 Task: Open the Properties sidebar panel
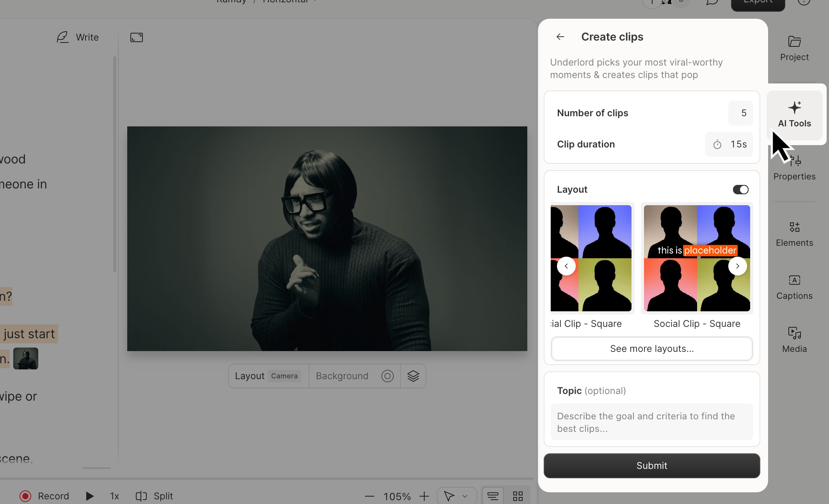794,169
